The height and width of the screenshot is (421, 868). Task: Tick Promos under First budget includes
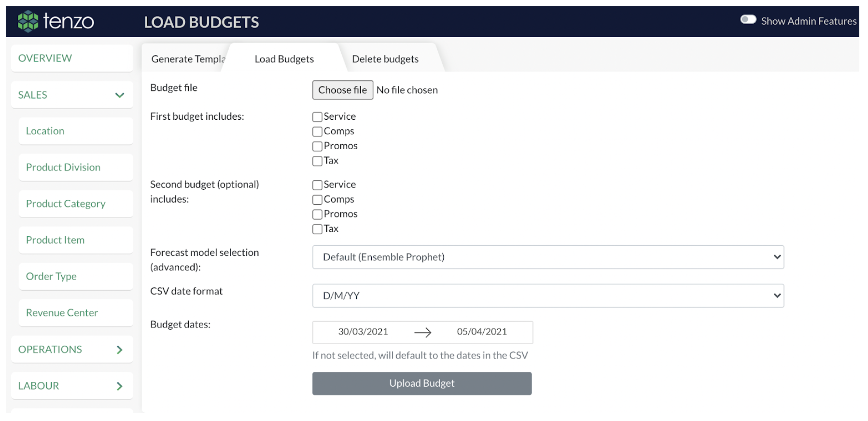pyautogui.click(x=317, y=146)
